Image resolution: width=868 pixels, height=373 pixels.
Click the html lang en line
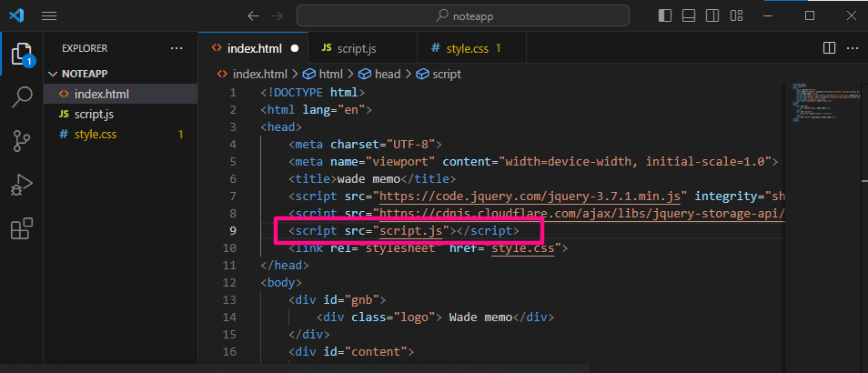point(316,109)
